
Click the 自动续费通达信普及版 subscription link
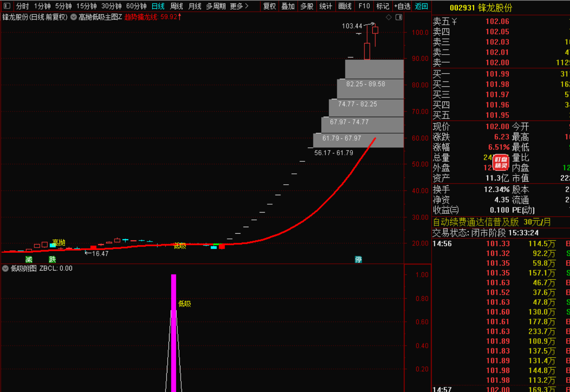tap(476, 222)
